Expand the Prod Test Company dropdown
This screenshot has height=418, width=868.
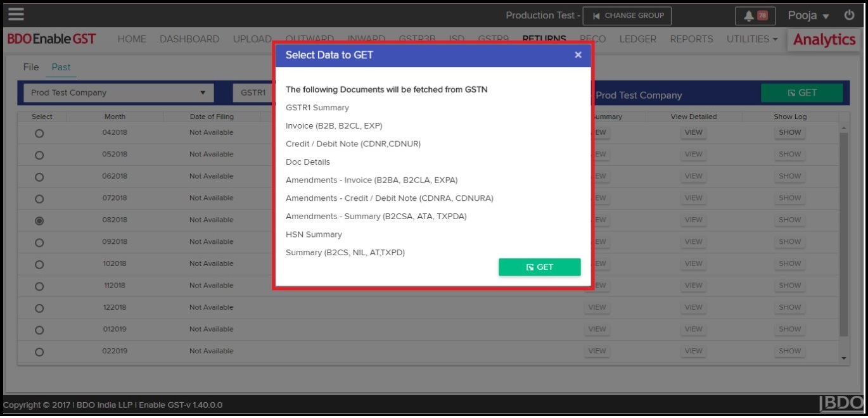pos(118,93)
